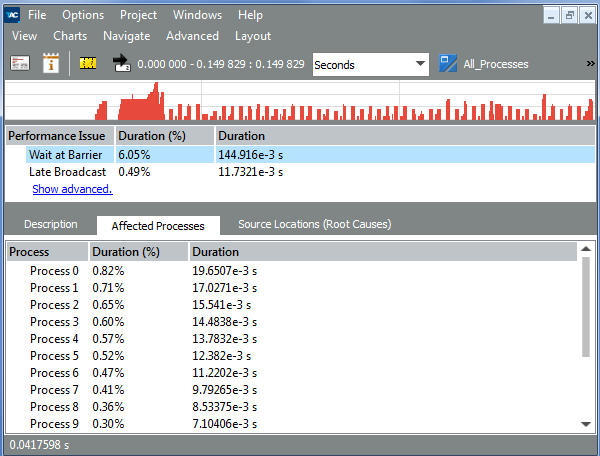600x456 pixels.
Task: Click the 0.71% percentage cell
Action: tap(108, 288)
